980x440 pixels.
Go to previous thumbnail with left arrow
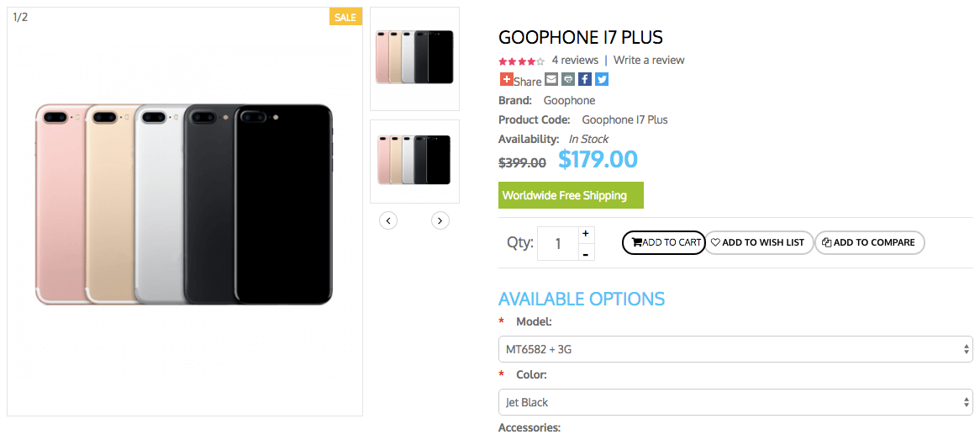pos(387,220)
